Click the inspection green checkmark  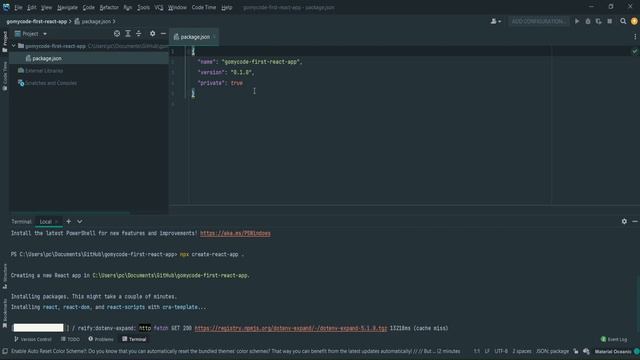(x=634, y=51)
